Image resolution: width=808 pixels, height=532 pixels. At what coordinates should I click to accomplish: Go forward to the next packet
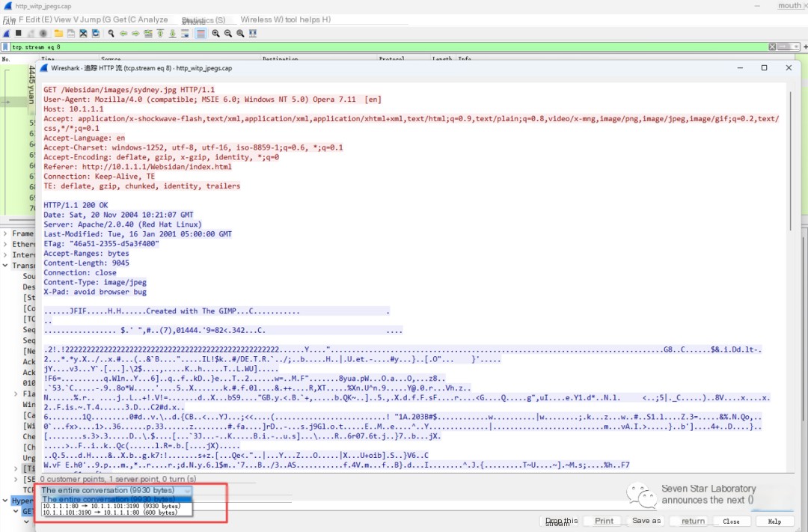click(135, 34)
